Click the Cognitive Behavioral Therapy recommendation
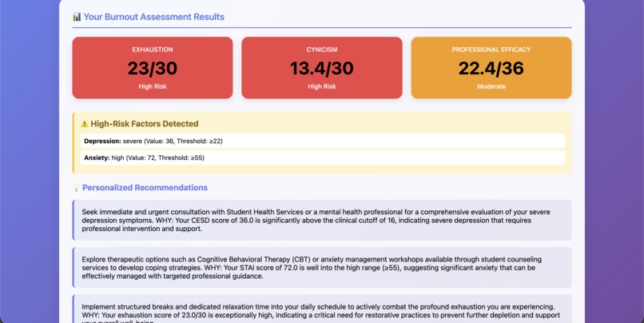Screen dimensions: 644x323 (322, 266)
